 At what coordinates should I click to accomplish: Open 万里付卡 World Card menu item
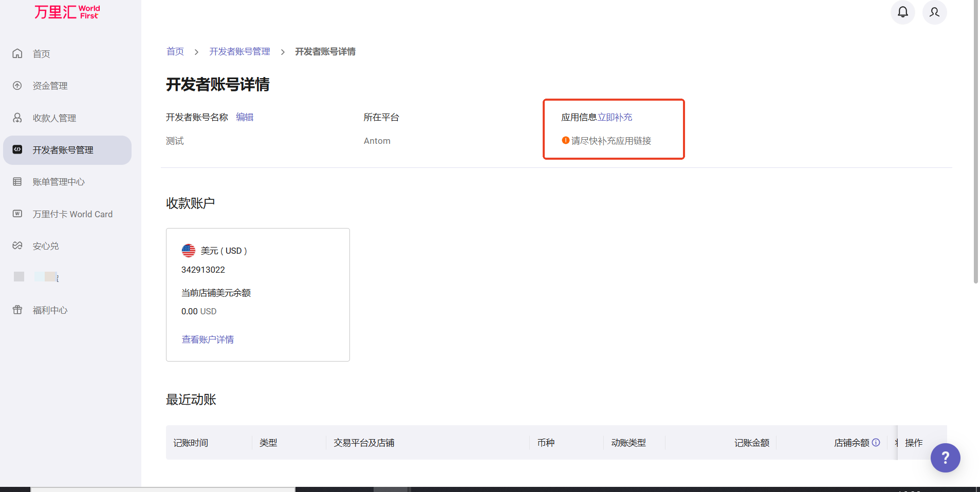point(72,214)
